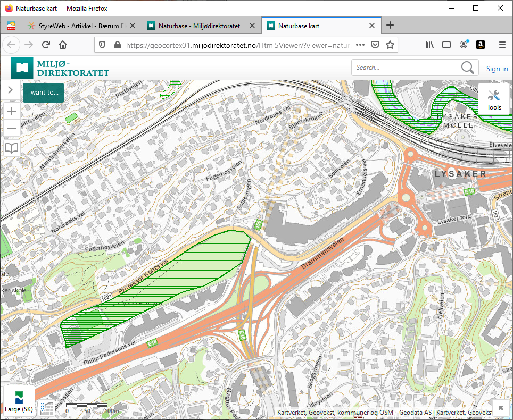Open the 'I want to...' menu
The width and height of the screenshot is (513, 420).
[43, 92]
